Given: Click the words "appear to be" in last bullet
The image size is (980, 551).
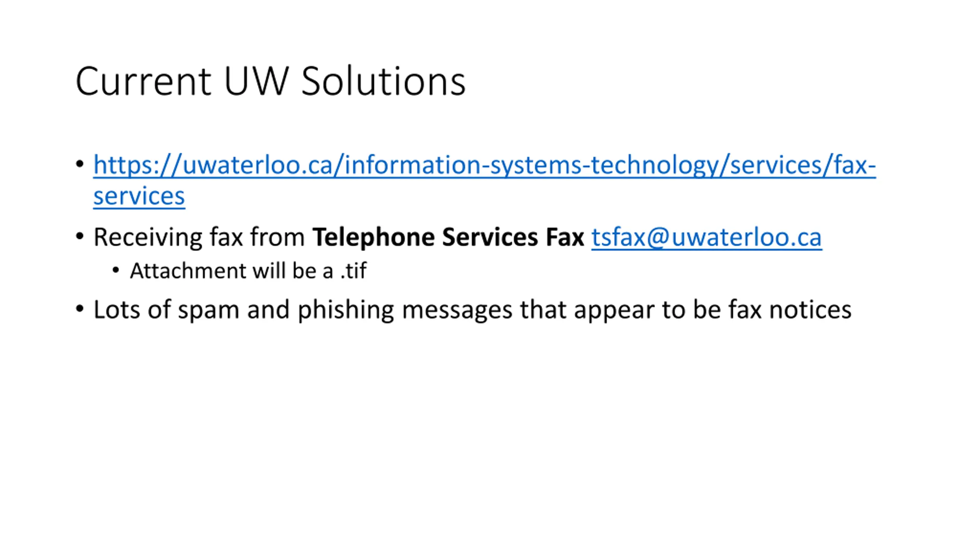Looking at the screenshot, I should coord(647,309).
